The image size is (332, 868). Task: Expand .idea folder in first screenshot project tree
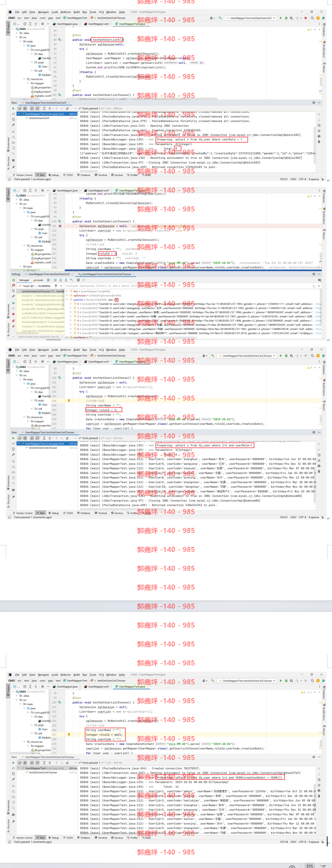click(16, 33)
